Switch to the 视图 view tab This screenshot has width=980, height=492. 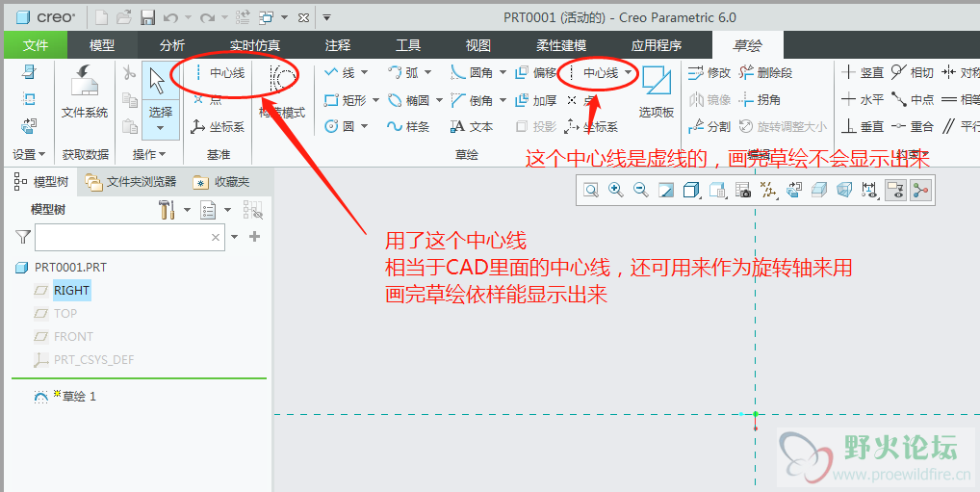[478, 45]
